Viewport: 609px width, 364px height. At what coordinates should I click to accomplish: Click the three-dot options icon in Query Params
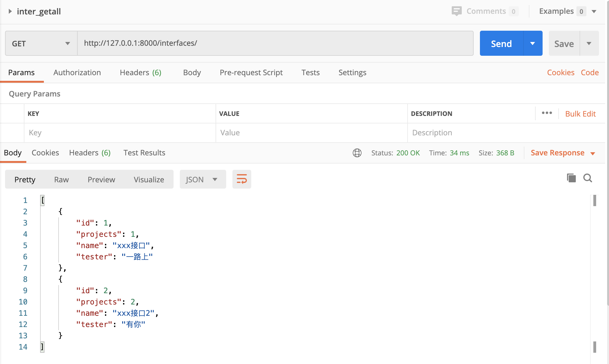tap(547, 113)
